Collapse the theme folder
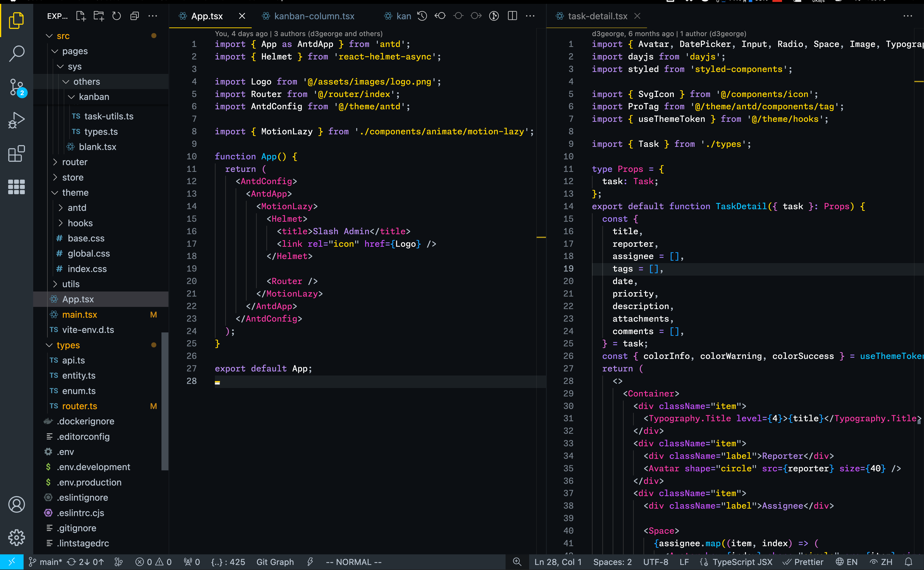This screenshot has height=570, width=924. pos(75,193)
